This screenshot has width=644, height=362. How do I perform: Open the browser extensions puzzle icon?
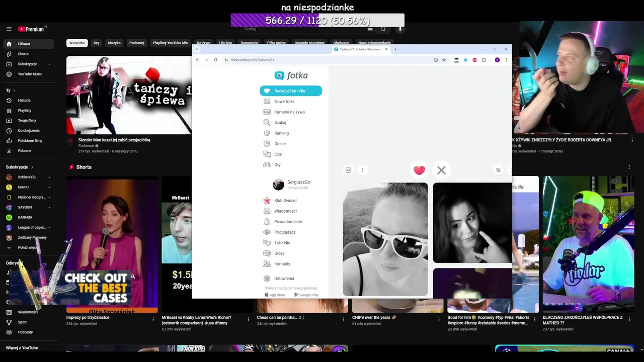click(x=484, y=60)
